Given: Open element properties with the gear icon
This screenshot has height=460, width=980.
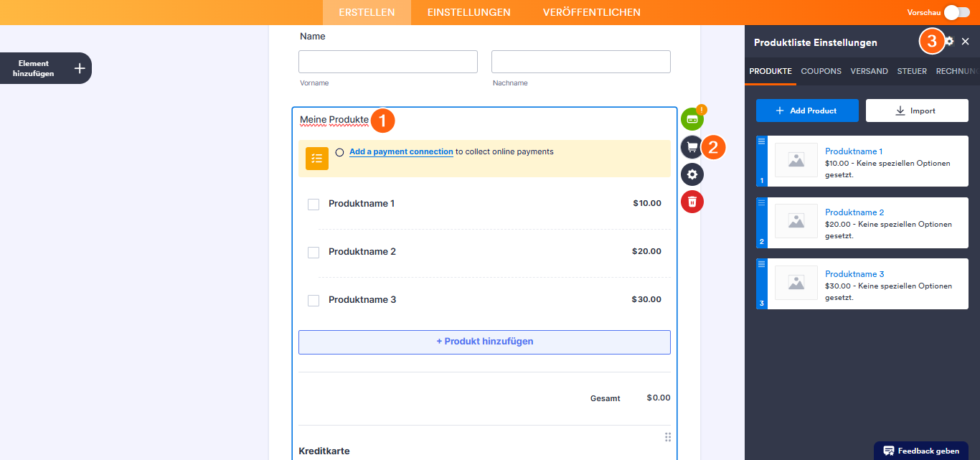Looking at the screenshot, I should [692, 174].
